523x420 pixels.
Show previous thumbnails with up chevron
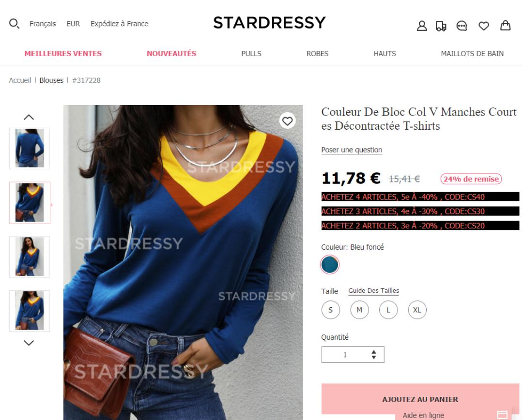(29, 117)
